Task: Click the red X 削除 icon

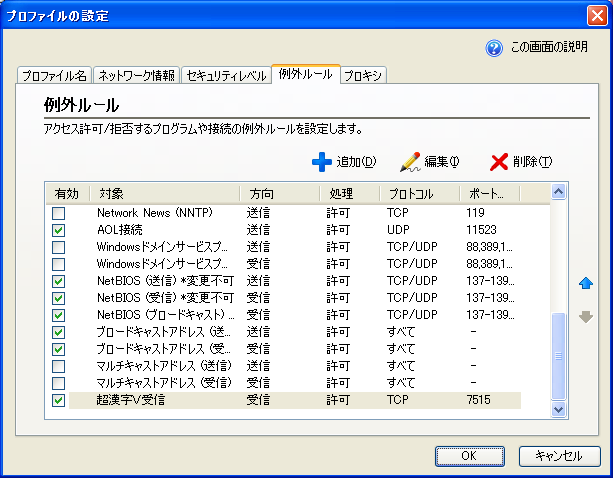Action: [499, 162]
